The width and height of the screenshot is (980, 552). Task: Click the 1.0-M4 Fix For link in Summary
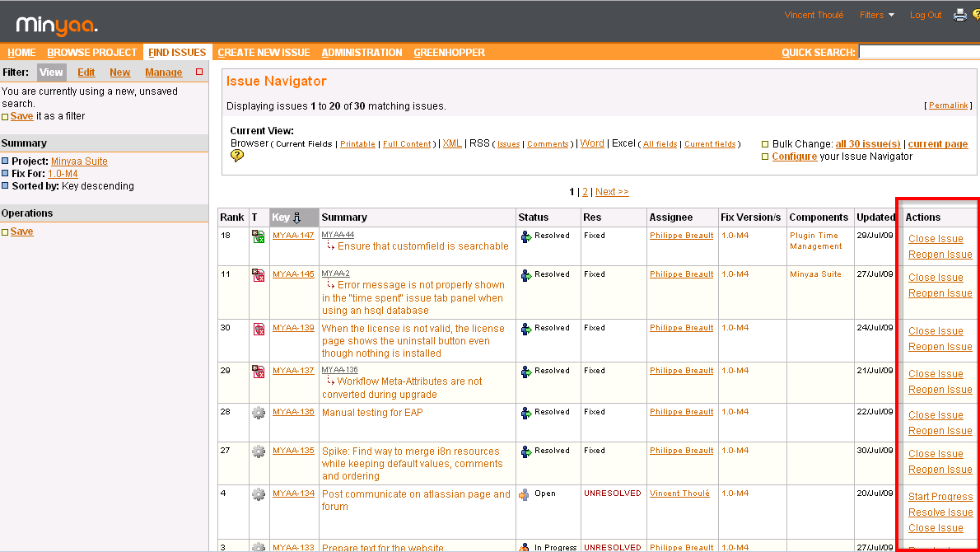coord(63,174)
